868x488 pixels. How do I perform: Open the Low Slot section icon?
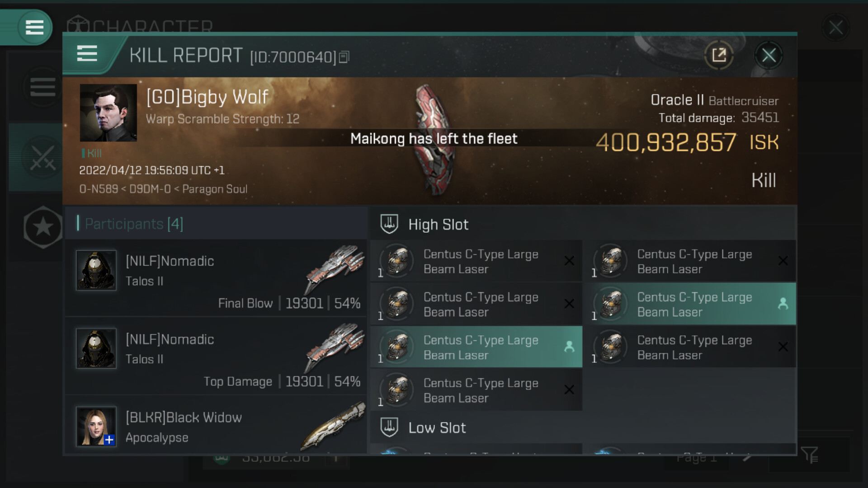[x=389, y=427]
